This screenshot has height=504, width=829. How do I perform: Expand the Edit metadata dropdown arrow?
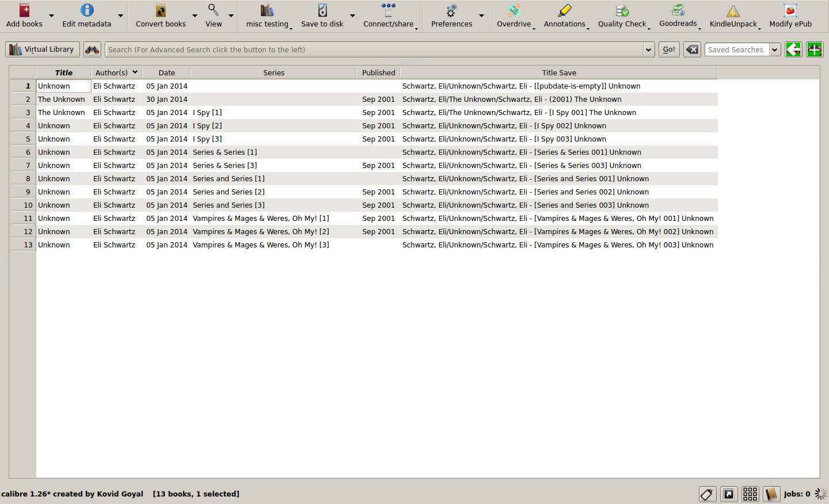tap(120, 16)
